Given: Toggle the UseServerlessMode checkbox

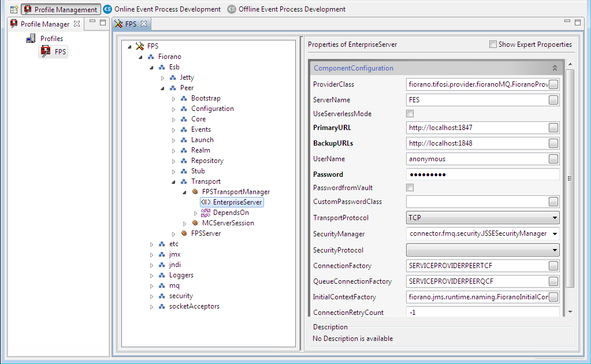Looking at the screenshot, I should 410,114.
